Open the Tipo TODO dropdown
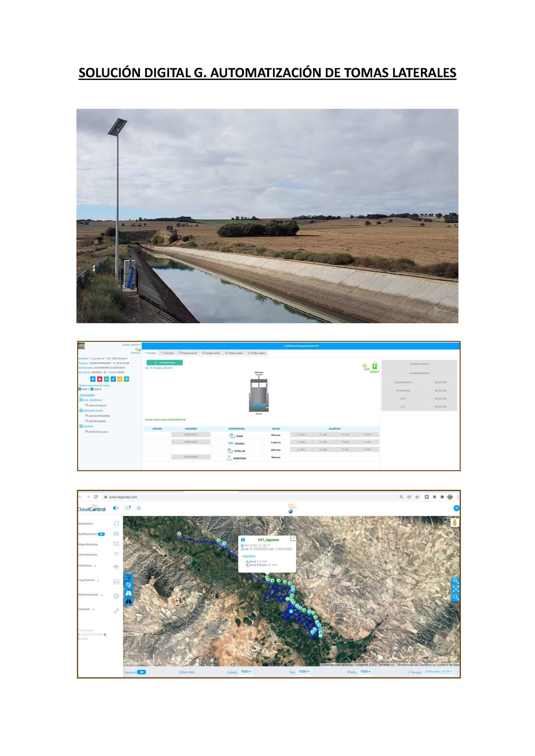This screenshot has height=756, width=535. (304, 671)
